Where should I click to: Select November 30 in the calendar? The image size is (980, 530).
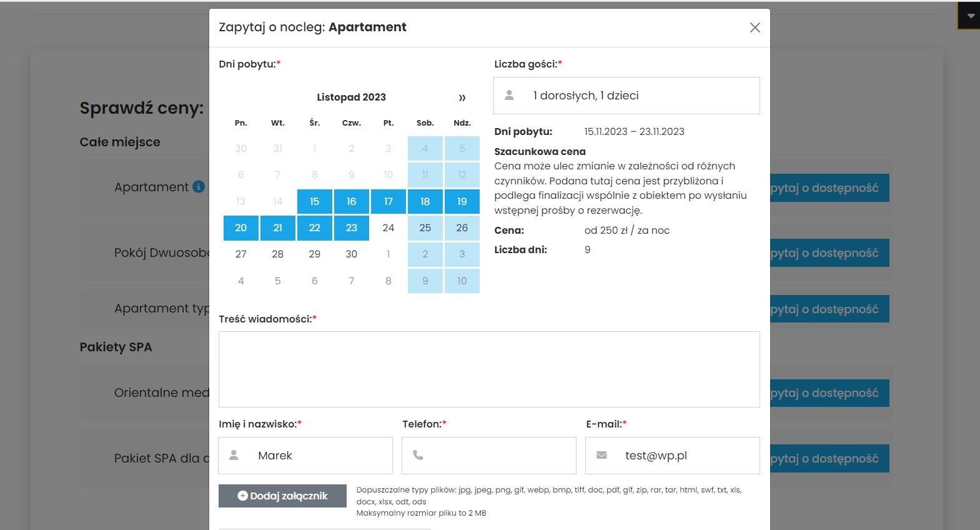pyautogui.click(x=352, y=254)
